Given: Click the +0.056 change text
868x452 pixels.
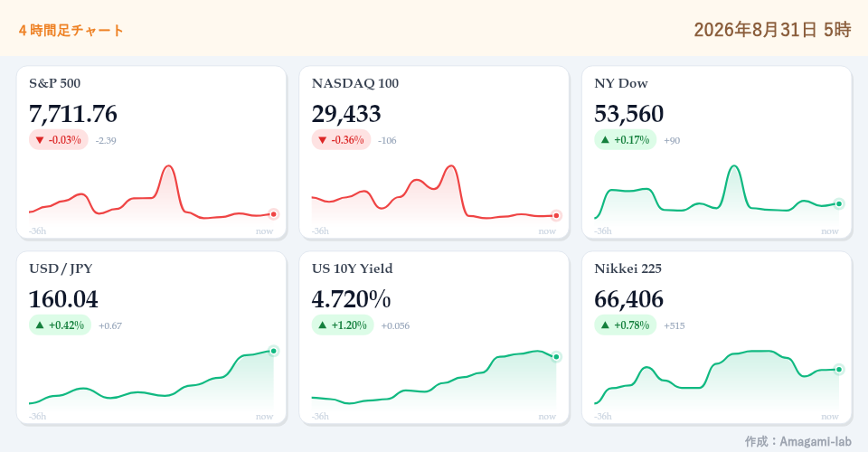Looking at the screenshot, I should 395,325.
